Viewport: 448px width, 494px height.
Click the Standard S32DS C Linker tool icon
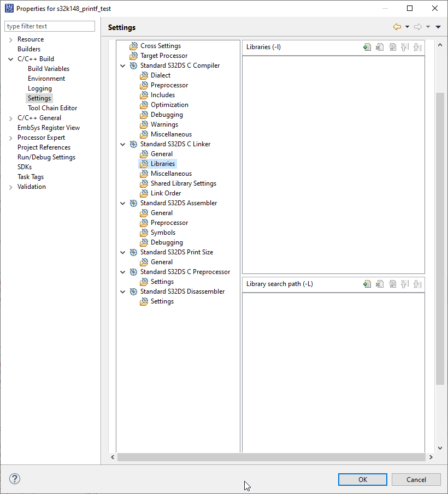tap(134, 144)
